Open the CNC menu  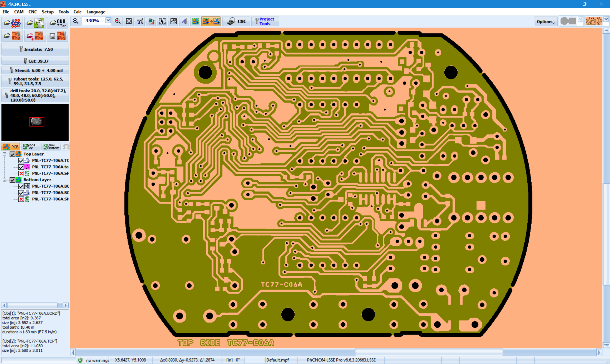(x=33, y=12)
